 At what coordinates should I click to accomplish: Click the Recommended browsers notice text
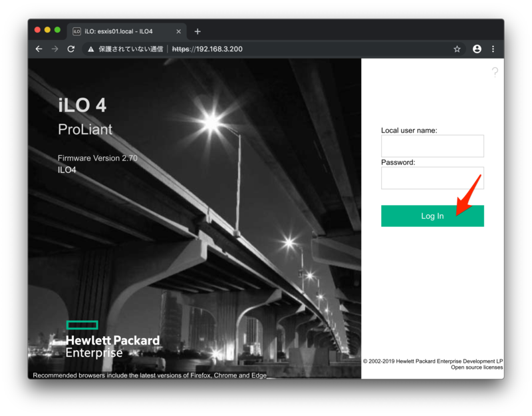tap(149, 375)
